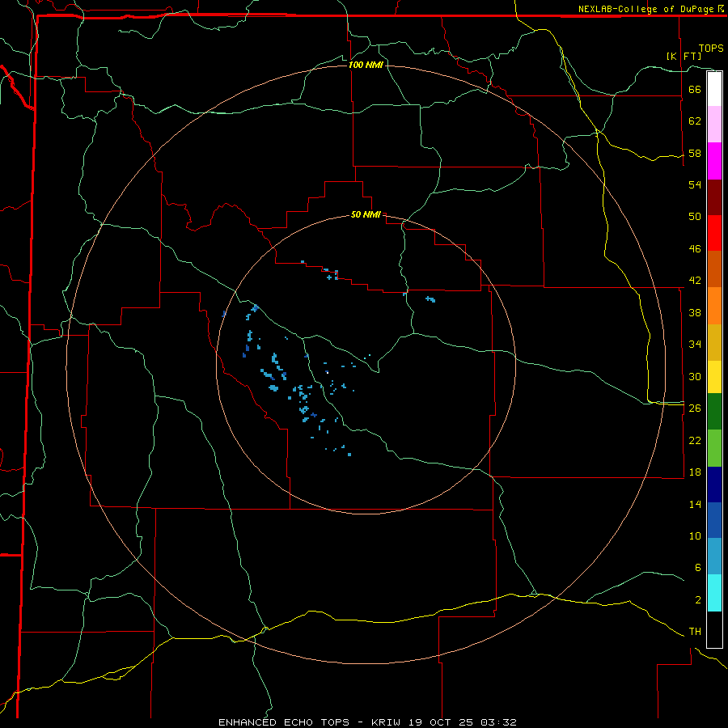
Task: Click the dark orange legend swatch
Action: 714,269
